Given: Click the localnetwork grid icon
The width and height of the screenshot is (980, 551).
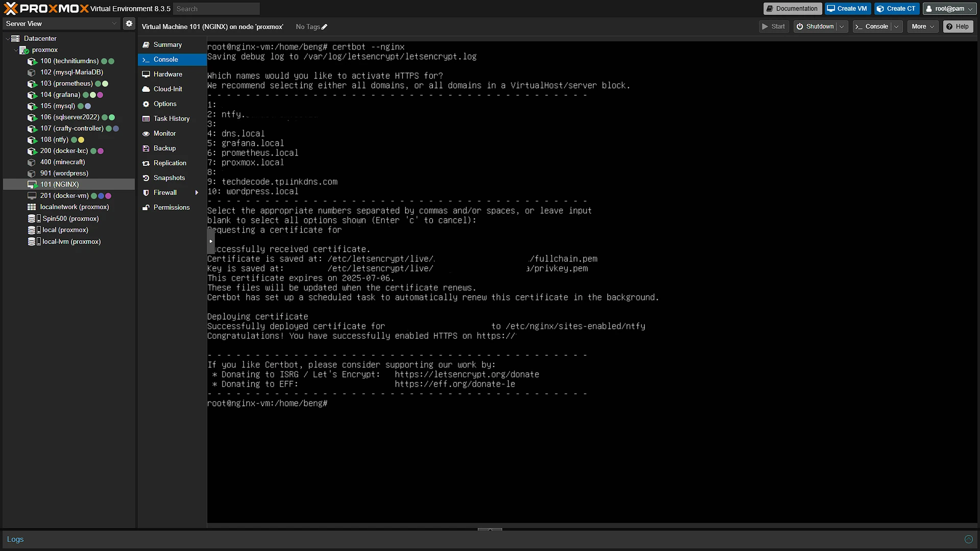Looking at the screenshot, I should 32,207.
